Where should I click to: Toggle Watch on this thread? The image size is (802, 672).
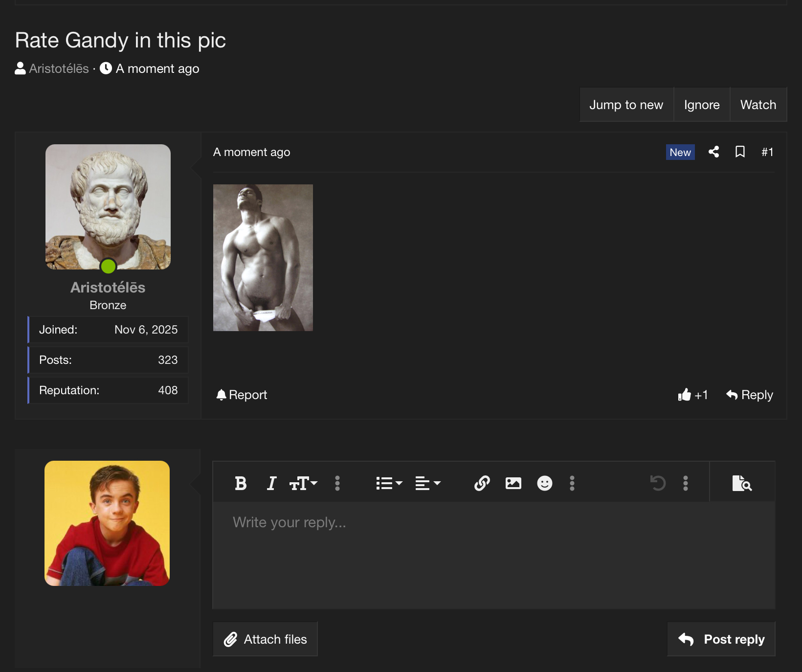pyautogui.click(x=758, y=105)
